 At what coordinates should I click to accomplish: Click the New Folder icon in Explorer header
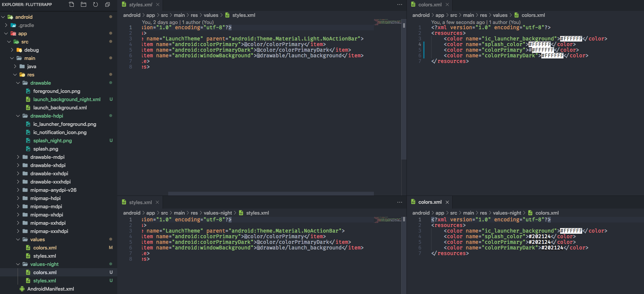(83, 4)
